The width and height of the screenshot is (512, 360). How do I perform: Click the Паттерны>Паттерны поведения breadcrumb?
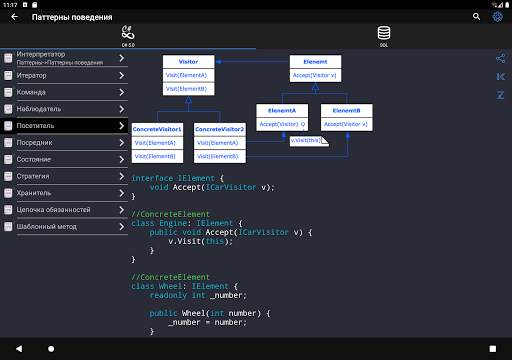(x=60, y=62)
